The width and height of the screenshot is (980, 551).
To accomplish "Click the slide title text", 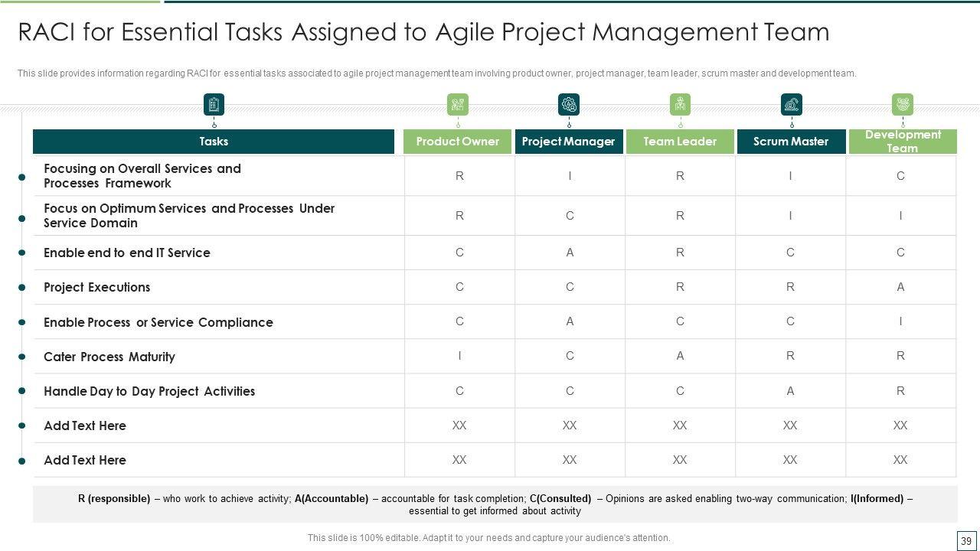I will [x=423, y=32].
